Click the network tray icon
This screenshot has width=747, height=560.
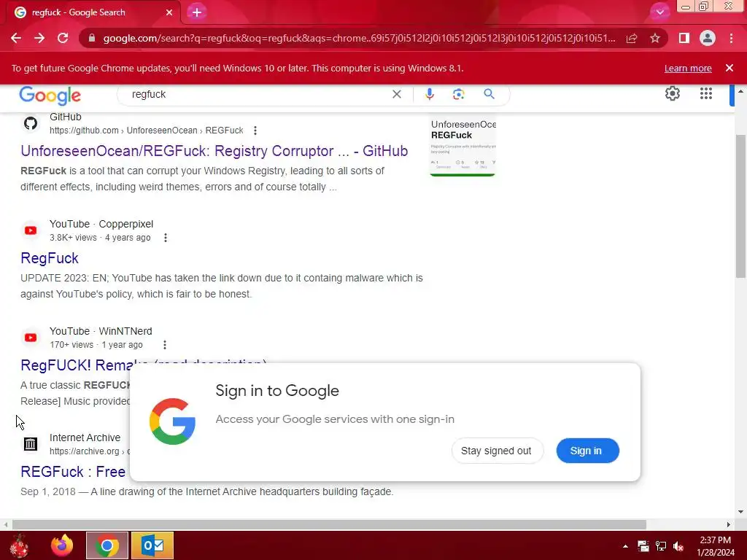[661, 546]
